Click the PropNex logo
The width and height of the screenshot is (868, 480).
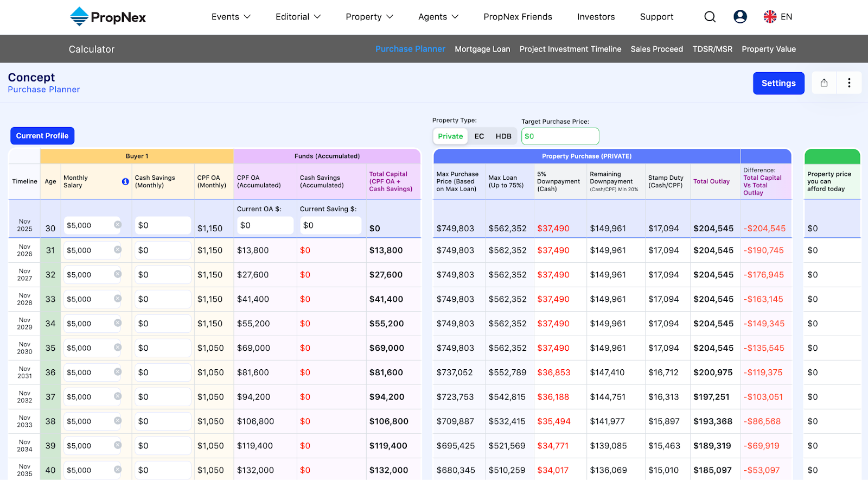coord(108,17)
